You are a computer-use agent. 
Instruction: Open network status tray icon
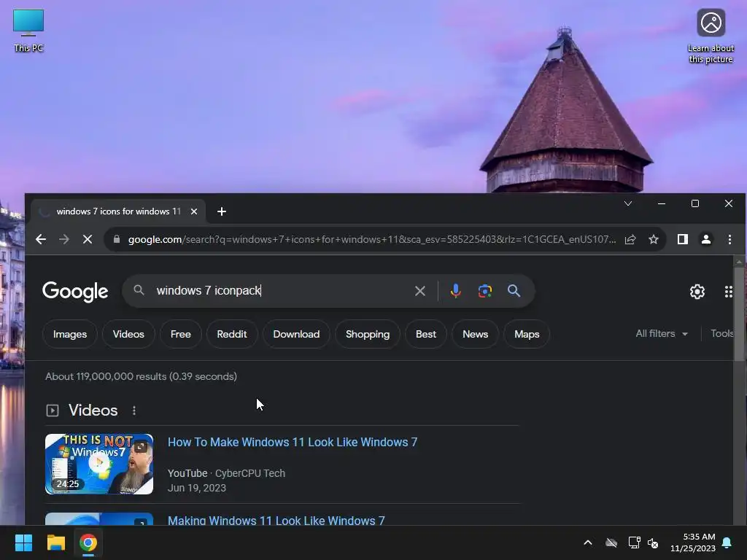634,542
